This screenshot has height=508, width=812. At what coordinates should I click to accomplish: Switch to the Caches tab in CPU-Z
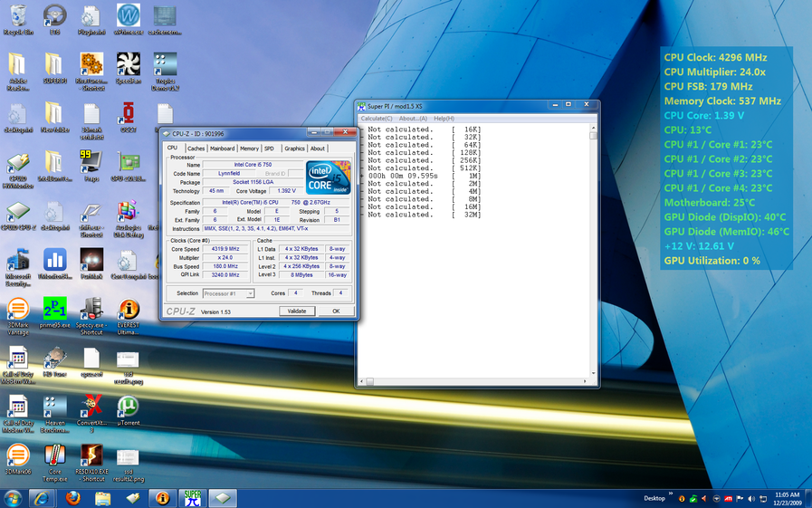coord(196,149)
